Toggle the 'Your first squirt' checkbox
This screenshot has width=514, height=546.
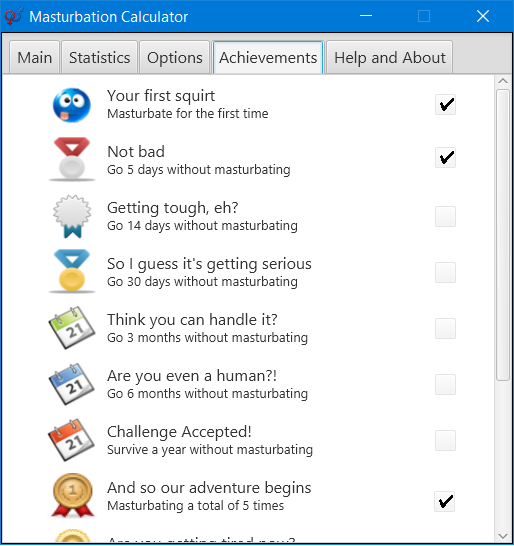tap(445, 104)
